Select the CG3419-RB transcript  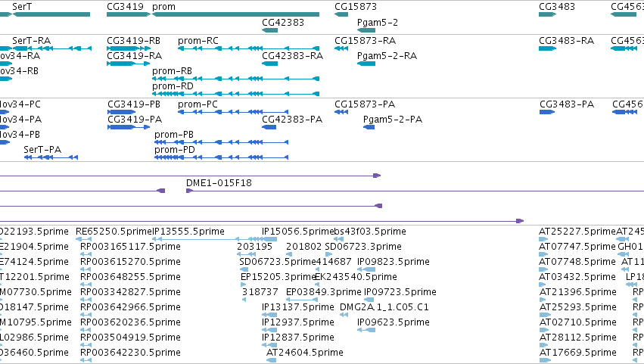[129, 48]
